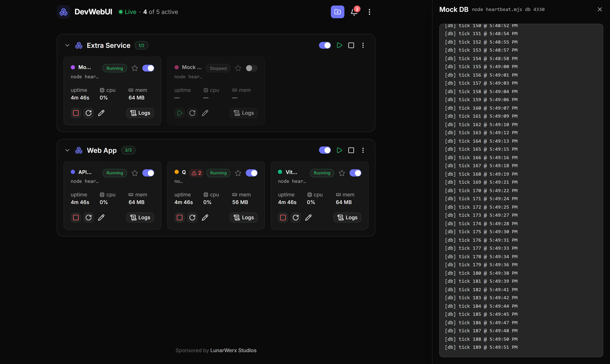The height and width of the screenshot is (364, 610).
Task: Click the Running badge on API service
Action: (x=115, y=173)
